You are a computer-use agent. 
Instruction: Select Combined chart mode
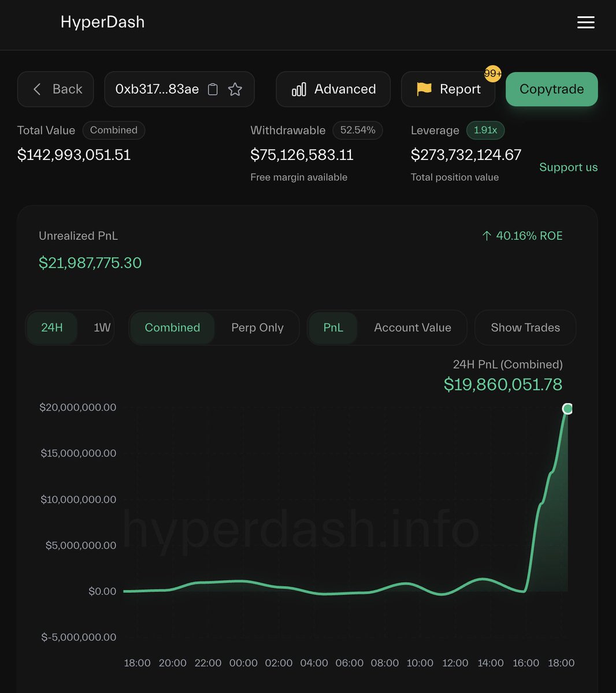pyautogui.click(x=172, y=327)
